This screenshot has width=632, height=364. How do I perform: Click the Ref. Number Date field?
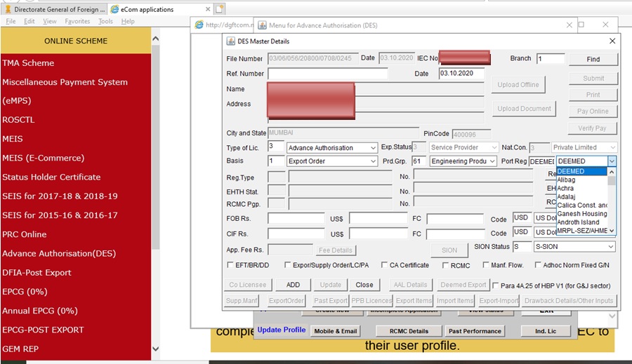(461, 73)
